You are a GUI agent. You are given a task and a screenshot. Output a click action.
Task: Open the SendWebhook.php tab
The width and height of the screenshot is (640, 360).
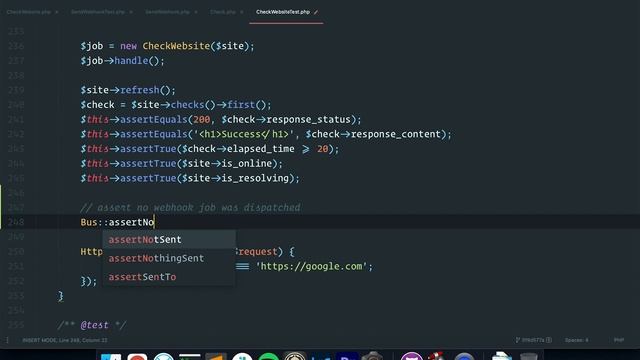point(167,12)
